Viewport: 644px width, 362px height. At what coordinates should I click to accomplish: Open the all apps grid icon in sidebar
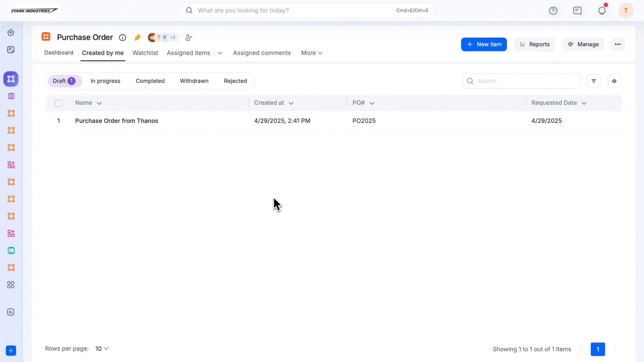click(11, 285)
